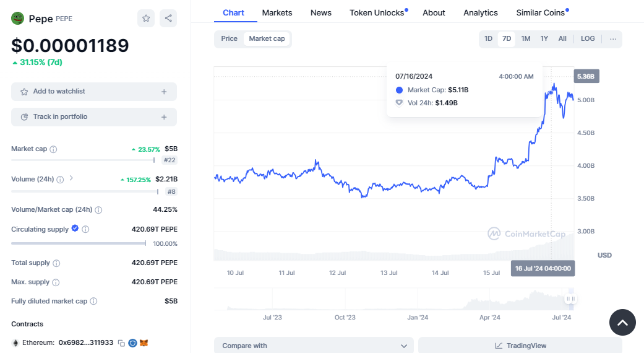The width and height of the screenshot is (644, 353).
Task: Click the plus icon on Add to watlist
Action: tap(164, 92)
